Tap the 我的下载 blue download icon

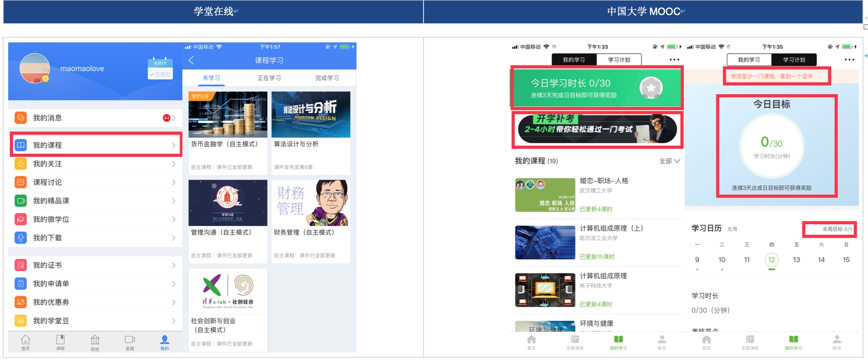pos(21,238)
